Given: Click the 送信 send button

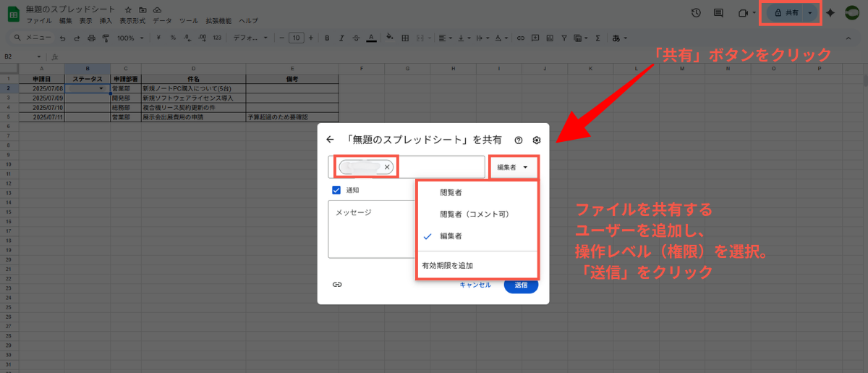Looking at the screenshot, I should [521, 285].
